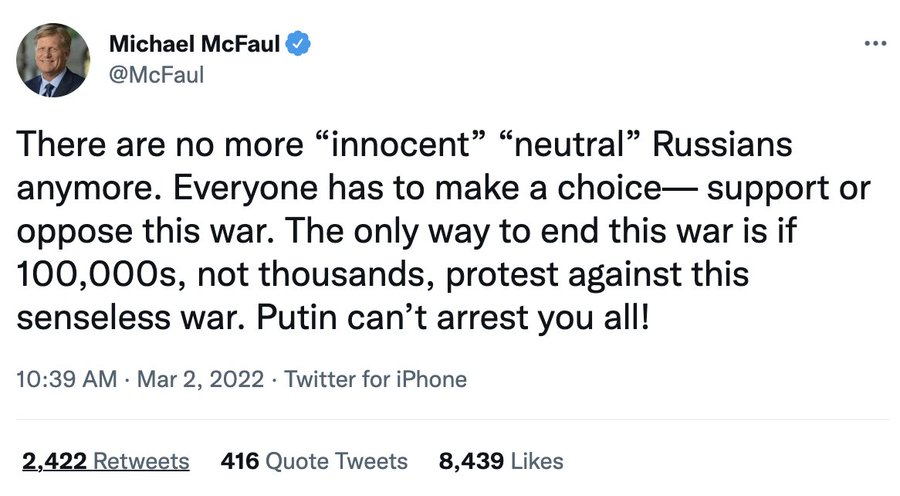900x496 pixels.
Task: Click the Michael McFaul display name
Action: (x=194, y=44)
